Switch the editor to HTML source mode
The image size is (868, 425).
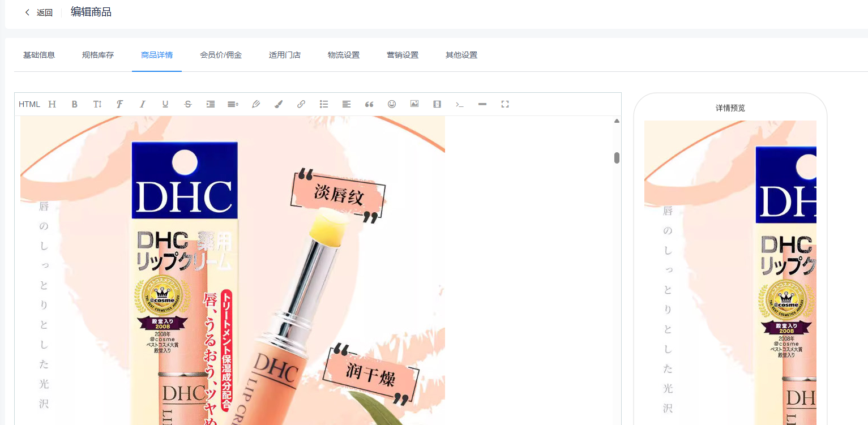tap(29, 104)
